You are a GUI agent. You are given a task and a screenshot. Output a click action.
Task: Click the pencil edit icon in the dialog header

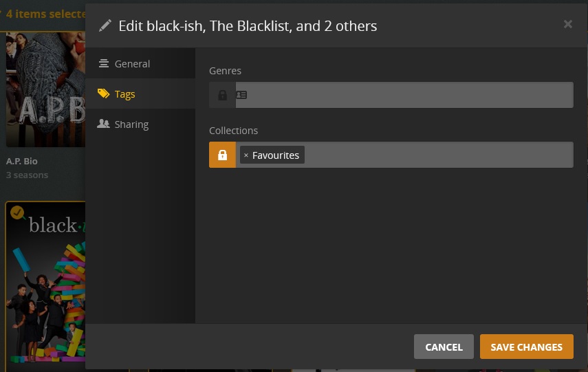tap(105, 25)
